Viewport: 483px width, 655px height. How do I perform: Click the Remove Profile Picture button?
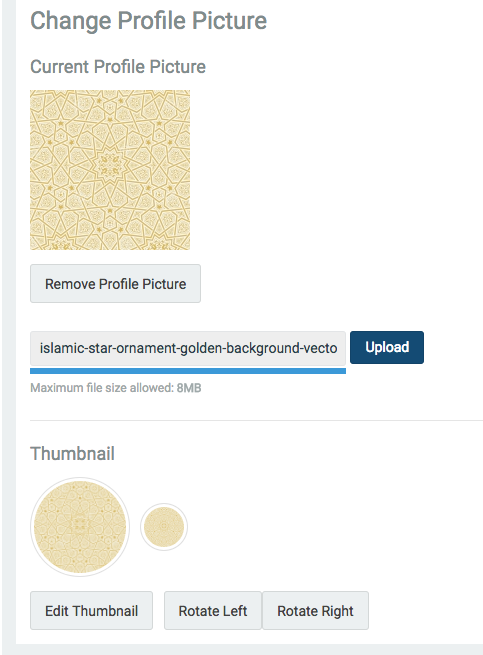tap(115, 283)
